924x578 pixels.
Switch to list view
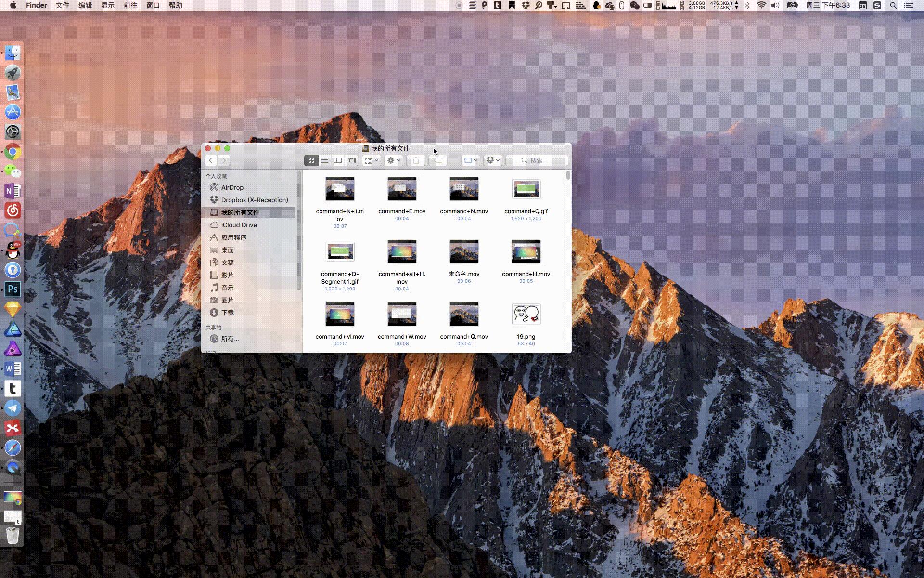pos(325,160)
